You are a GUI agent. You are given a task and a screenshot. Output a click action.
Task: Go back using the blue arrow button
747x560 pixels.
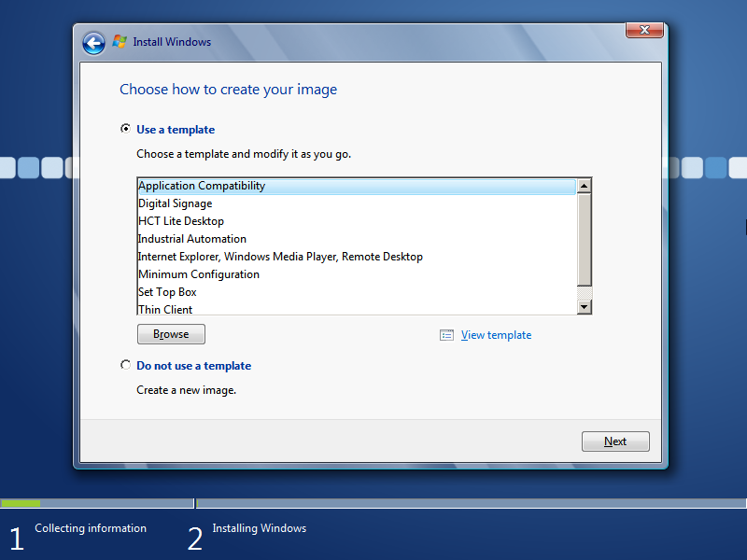point(93,43)
